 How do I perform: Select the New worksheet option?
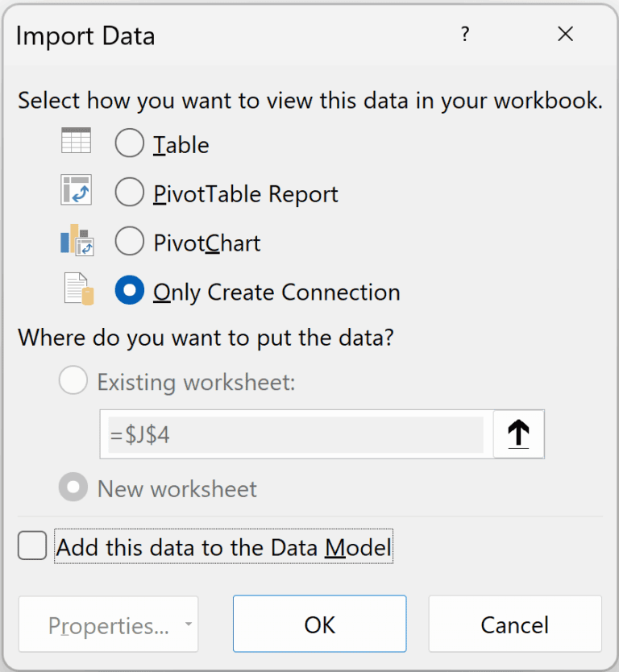click(73, 487)
